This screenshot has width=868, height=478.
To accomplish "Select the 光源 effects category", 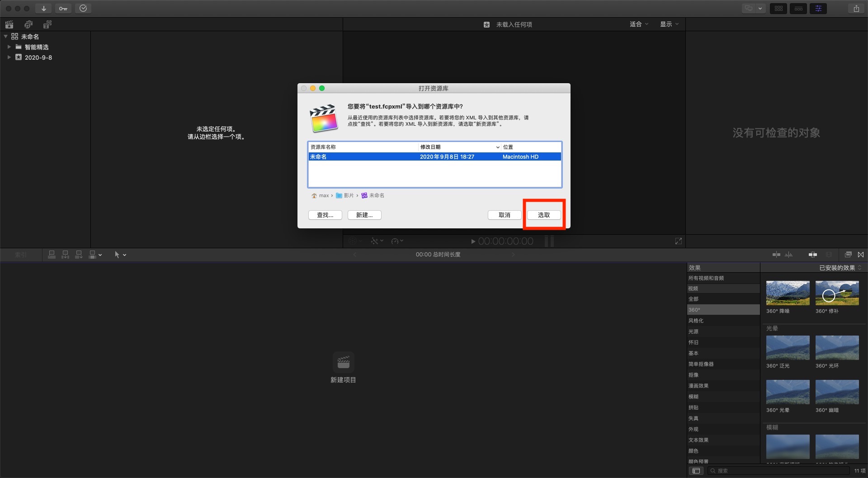I will pos(723,331).
